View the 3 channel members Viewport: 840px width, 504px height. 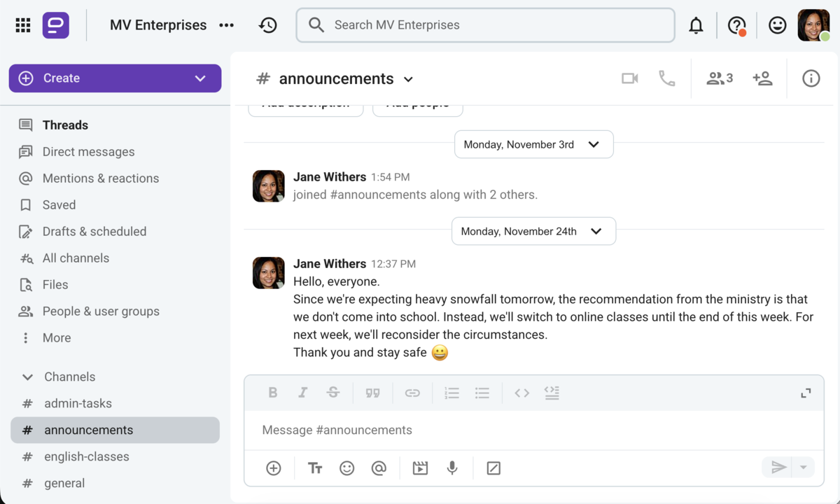pyautogui.click(x=719, y=78)
